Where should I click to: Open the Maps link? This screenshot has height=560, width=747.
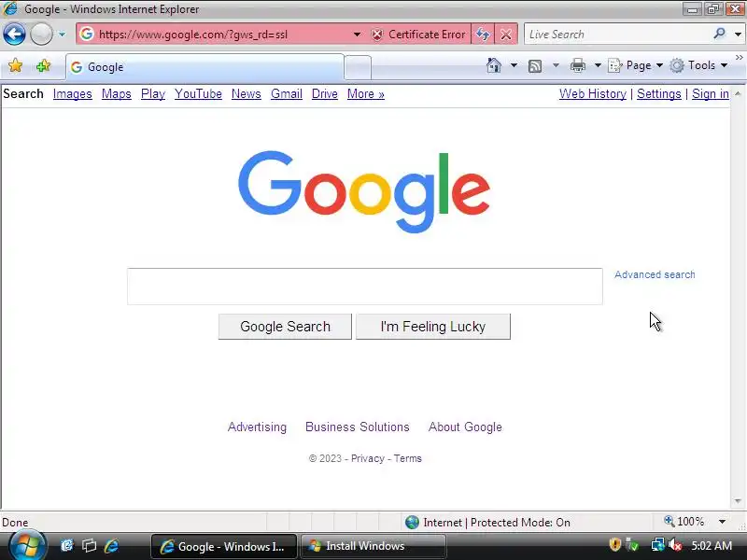tap(116, 94)
